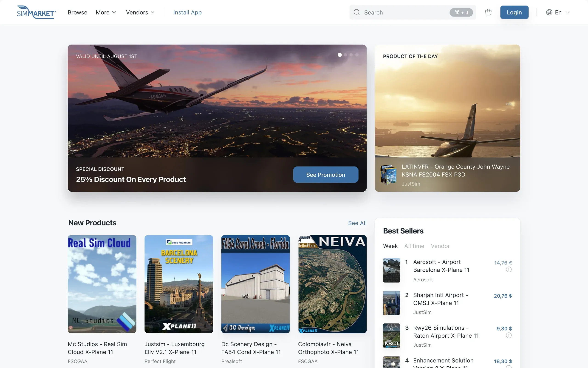Click See All for New Products
Screen dimensions: 588x368
[x=357, y=223]
